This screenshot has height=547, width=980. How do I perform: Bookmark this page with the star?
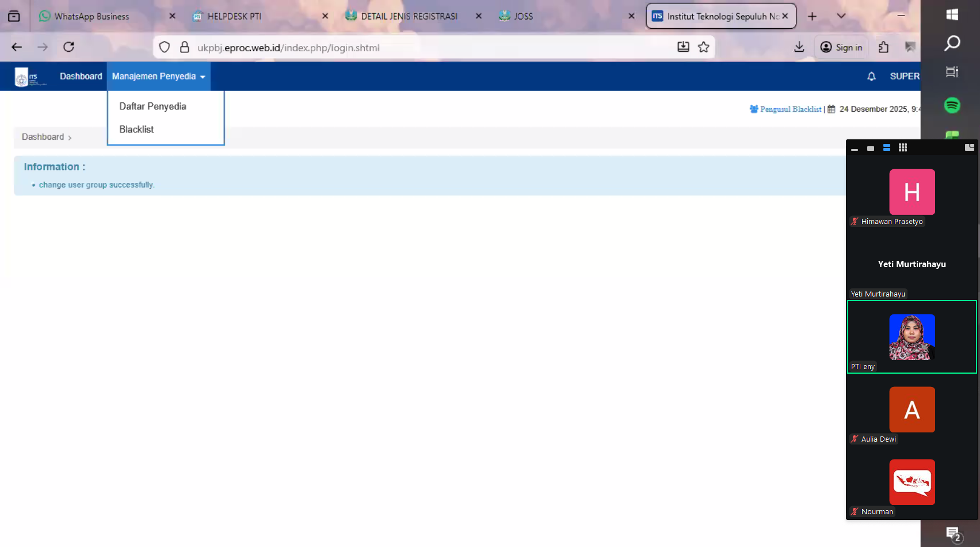click(704, 47)
